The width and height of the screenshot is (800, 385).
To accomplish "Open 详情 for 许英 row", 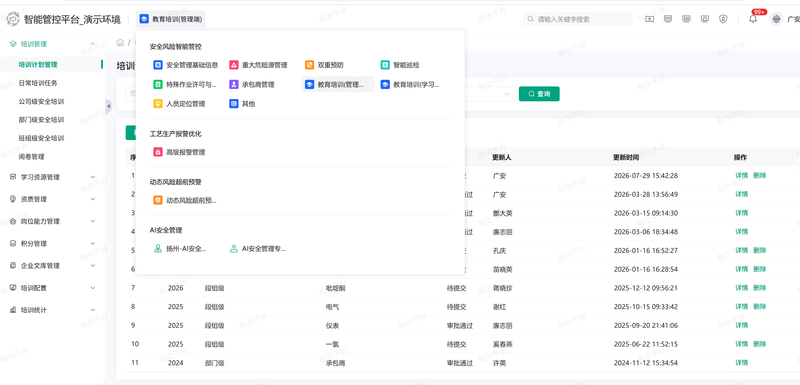I will click(741, 363).
